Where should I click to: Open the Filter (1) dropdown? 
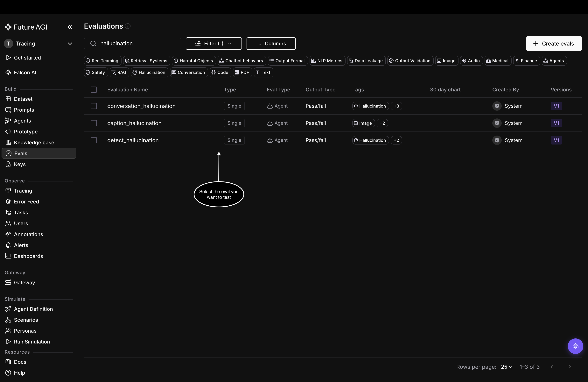(214, 44)
